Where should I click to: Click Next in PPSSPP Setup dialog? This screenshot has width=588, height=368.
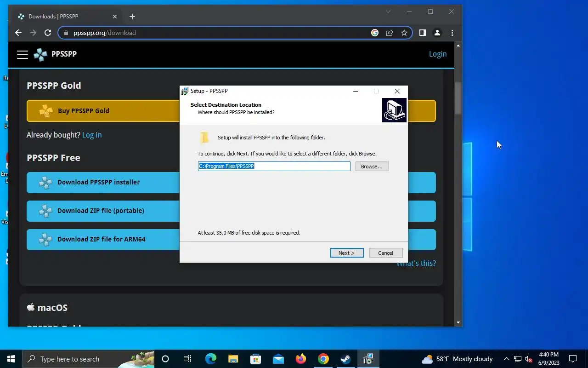click(347, 253)
